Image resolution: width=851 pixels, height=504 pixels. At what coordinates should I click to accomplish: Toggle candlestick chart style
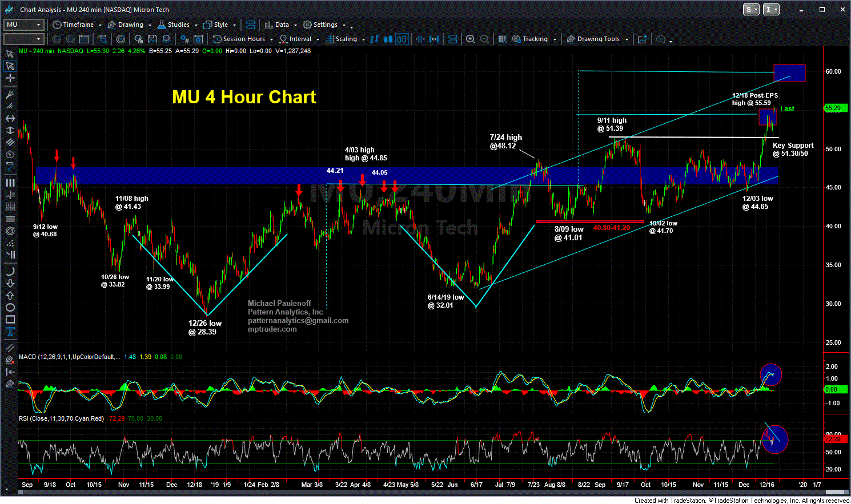pos(388,39)
